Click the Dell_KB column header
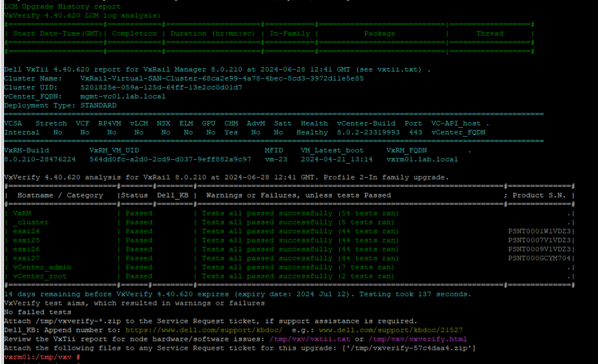The height and width of the screenshot is (364, 598). pos(172,195)
